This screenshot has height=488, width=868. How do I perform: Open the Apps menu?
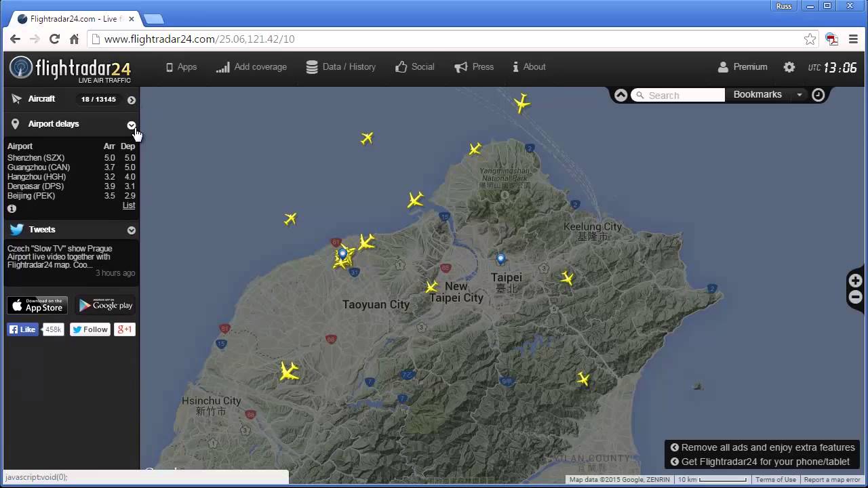pyautogui.click(x=181, y=67)
